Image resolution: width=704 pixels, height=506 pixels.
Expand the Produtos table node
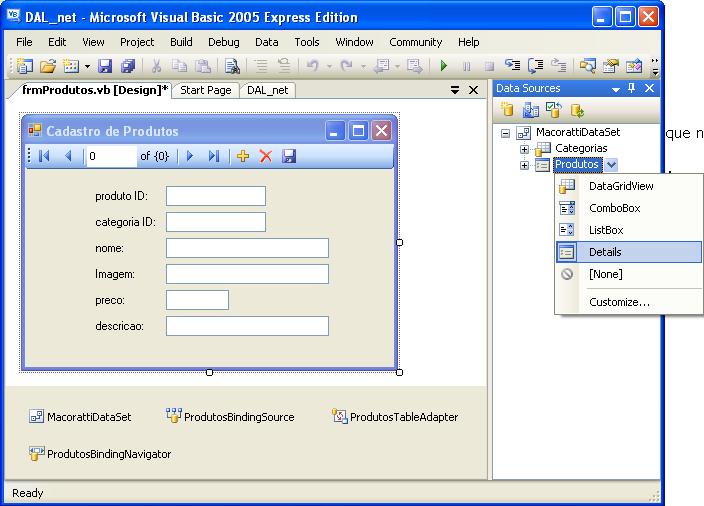pos(524,165)
